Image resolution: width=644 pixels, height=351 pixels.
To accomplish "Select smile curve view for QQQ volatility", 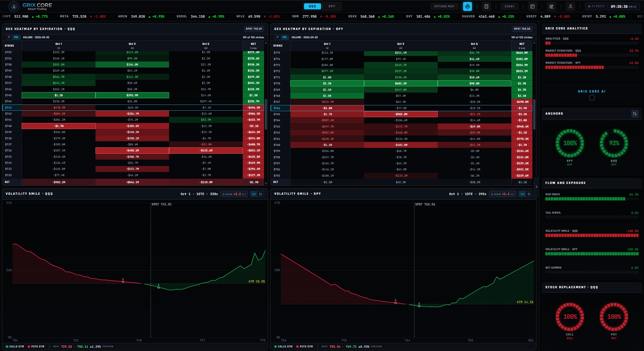I will click(x=254, y=194).
